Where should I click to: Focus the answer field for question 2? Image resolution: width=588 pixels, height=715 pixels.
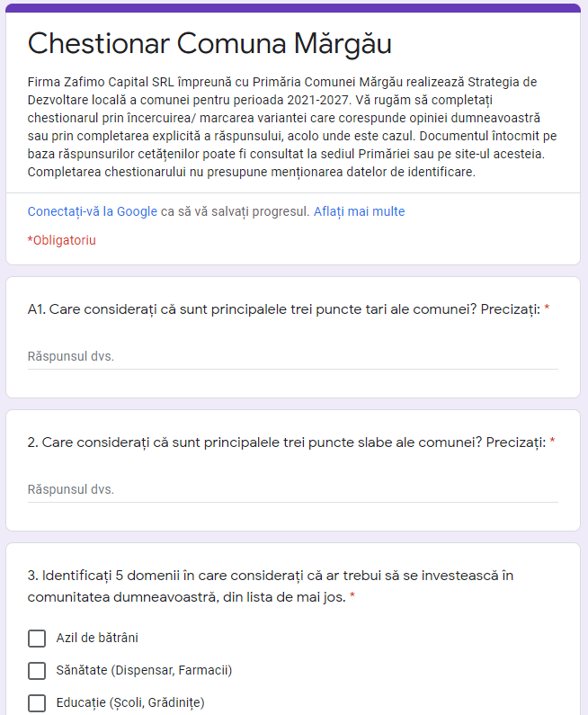coord(292,490)
